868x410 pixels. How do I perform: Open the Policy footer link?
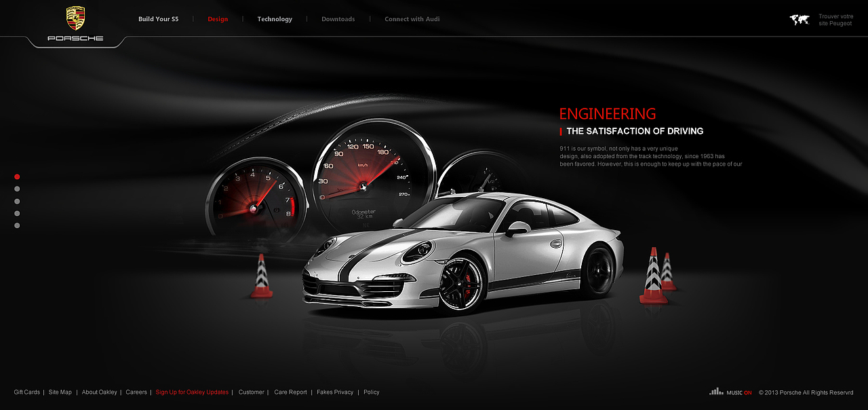point(372,392)
